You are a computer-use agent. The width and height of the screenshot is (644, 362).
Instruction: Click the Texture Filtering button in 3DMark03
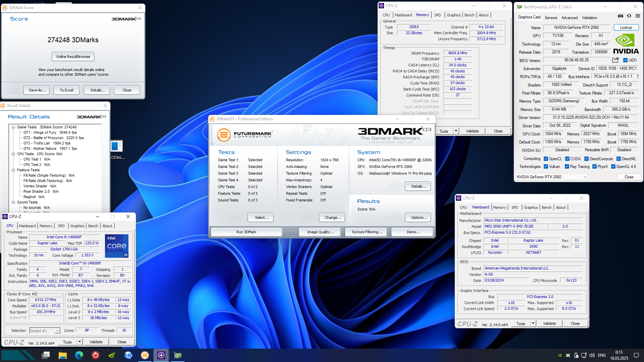(367, 232)
